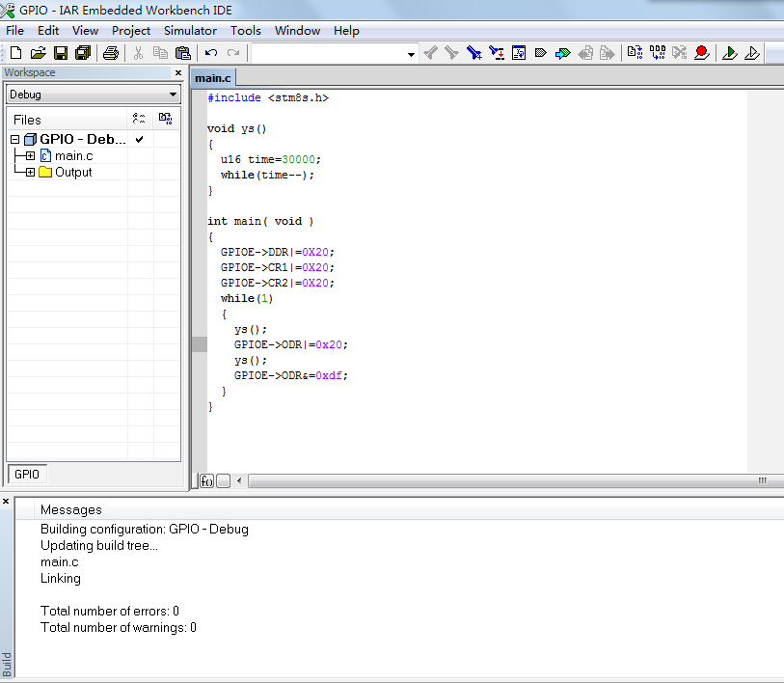Collapse the GPIO - Debug project node
This screenshot has height=683, width=784.
[15, 139]
